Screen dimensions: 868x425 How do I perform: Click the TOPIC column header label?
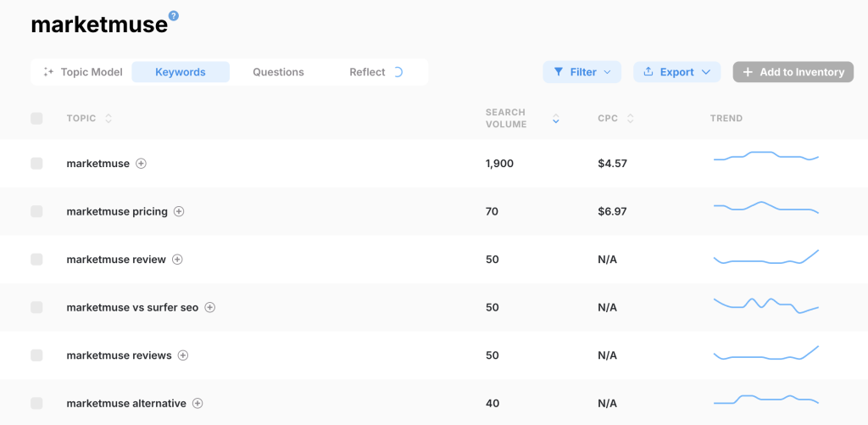pyautogui.click(x=81, y=118)
